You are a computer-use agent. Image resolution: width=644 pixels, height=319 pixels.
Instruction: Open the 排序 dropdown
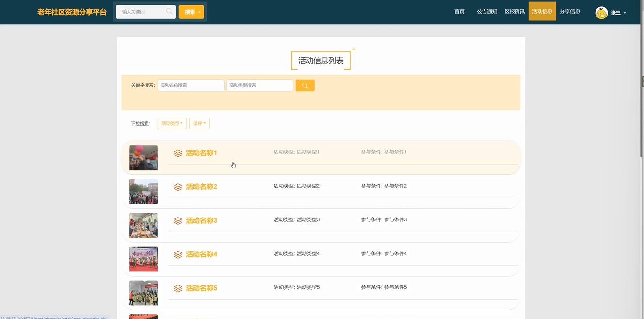(x=199, y=124)
